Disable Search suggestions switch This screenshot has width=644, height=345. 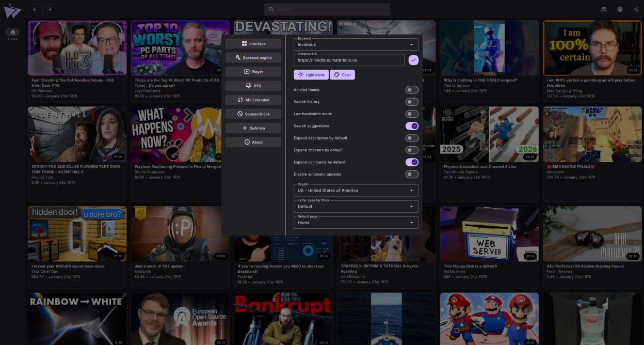[x=412, y=126]
